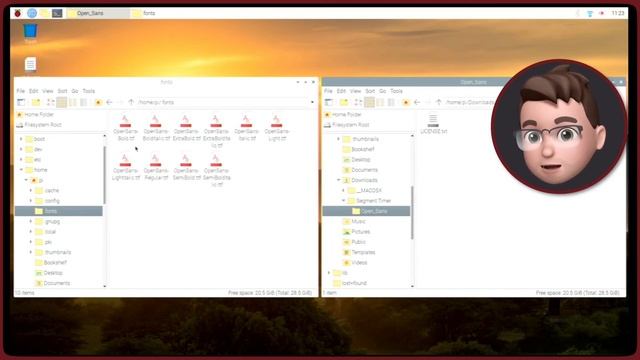The height and width of the screenshot is (360, 640).
Task: Switch fonts window to detailed list view
Action: pos(83,102)
